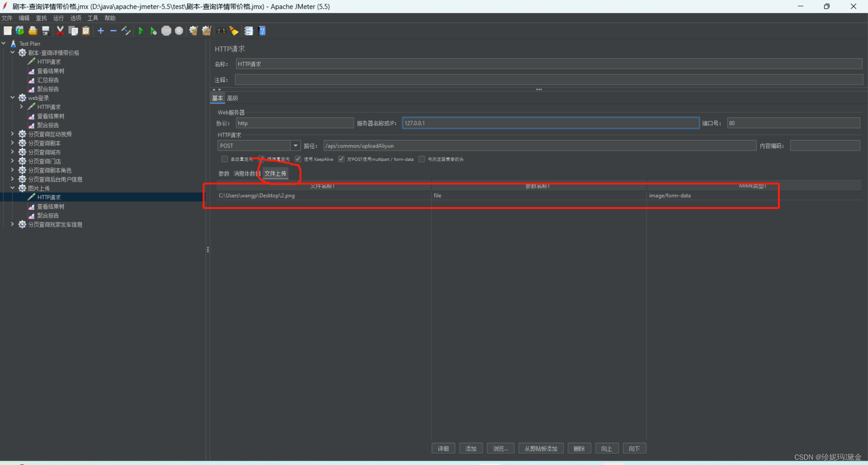The width and height of the screenshot is (868, 465).
Task: Expand the 分页查询剧本 node arrow
Action: pos(12,143)
